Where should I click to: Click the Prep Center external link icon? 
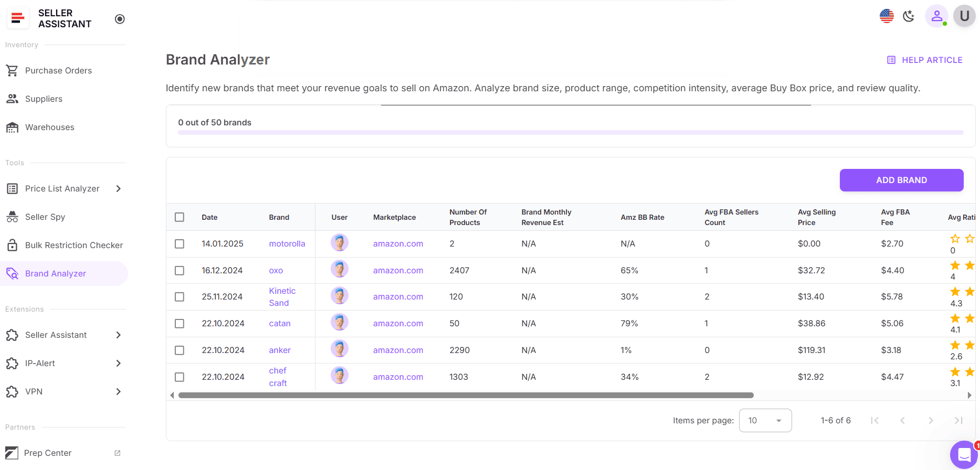point(118,453)
